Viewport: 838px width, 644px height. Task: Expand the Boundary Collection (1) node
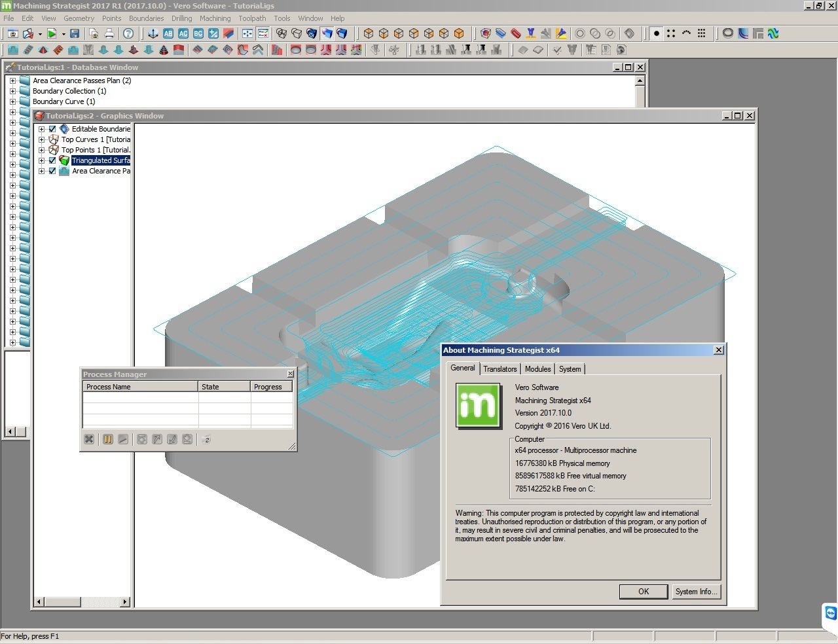[12, 91]
